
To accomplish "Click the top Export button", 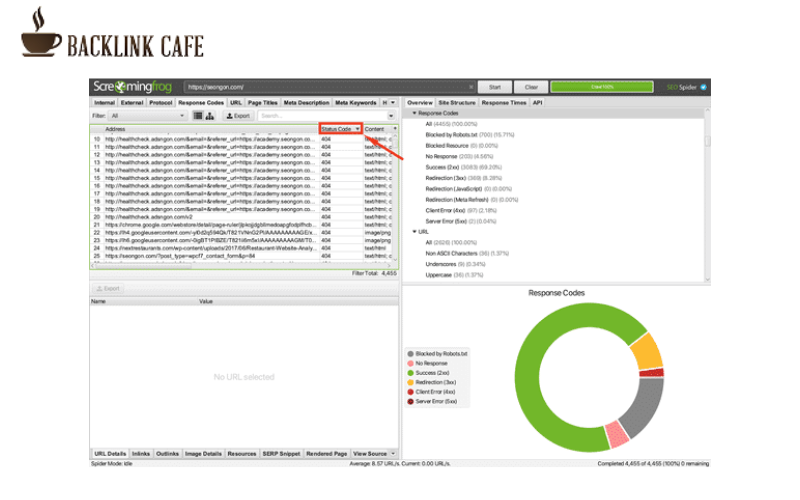I will (238, 116).
